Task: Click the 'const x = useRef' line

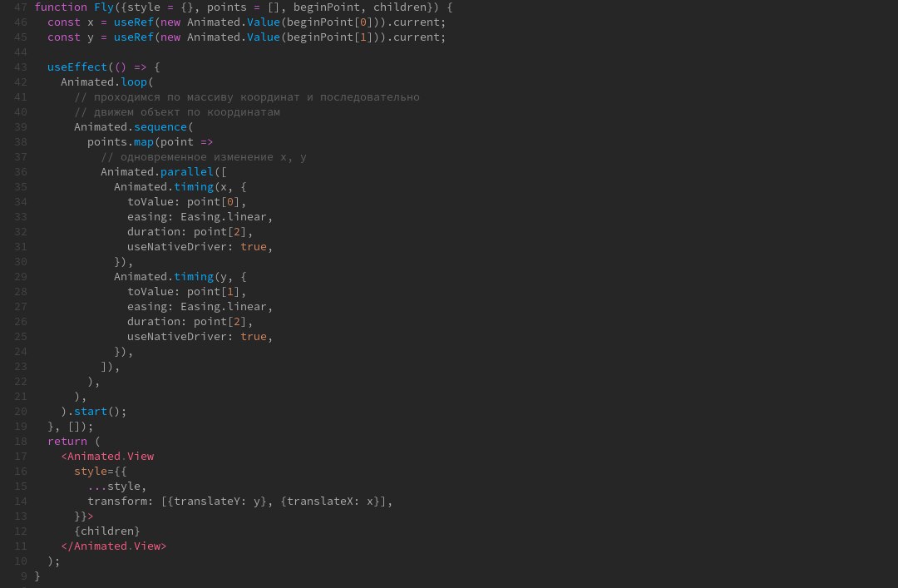Action: (246, 22)
